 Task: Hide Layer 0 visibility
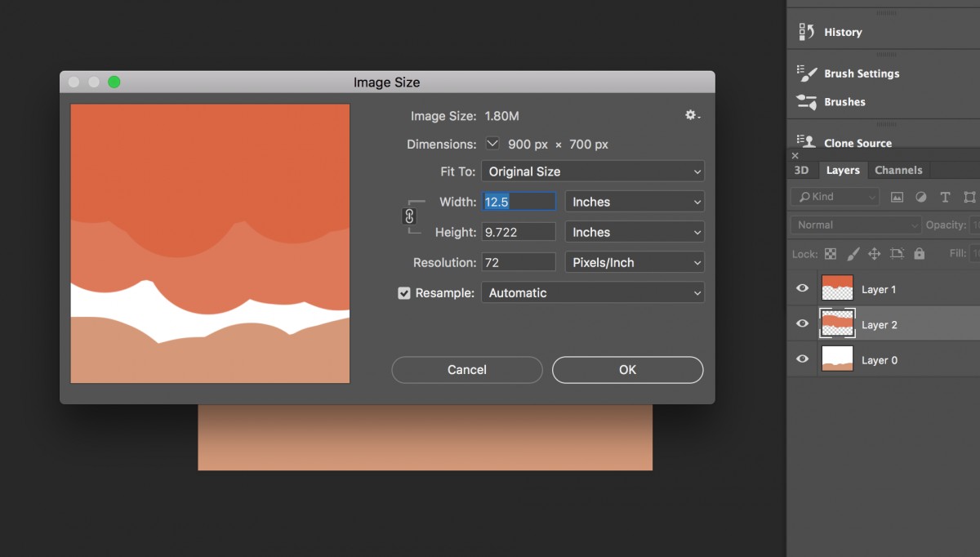(x=801, y=359)
